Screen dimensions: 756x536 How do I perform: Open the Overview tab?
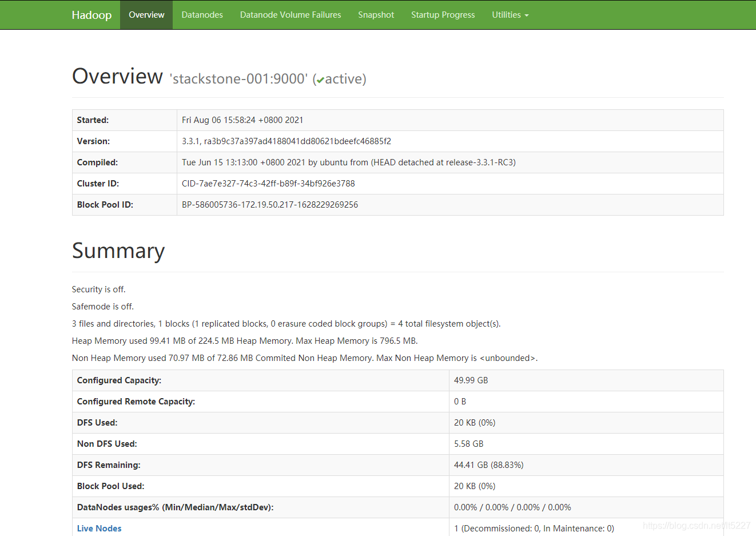pos(146,15)
